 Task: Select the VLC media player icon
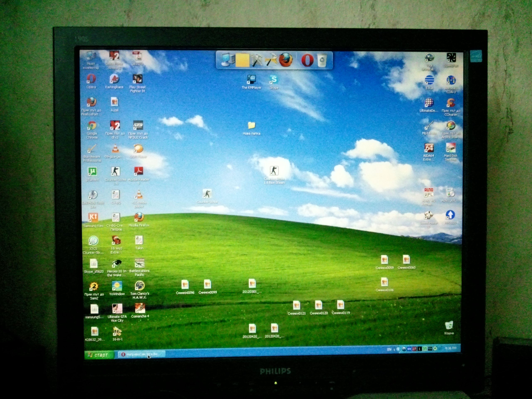click(x=139, y=195)
